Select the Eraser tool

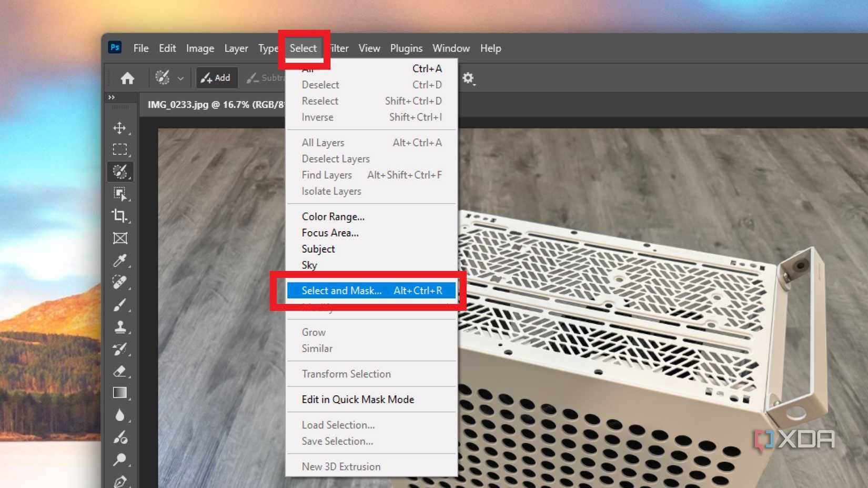[x=120, y=371]
